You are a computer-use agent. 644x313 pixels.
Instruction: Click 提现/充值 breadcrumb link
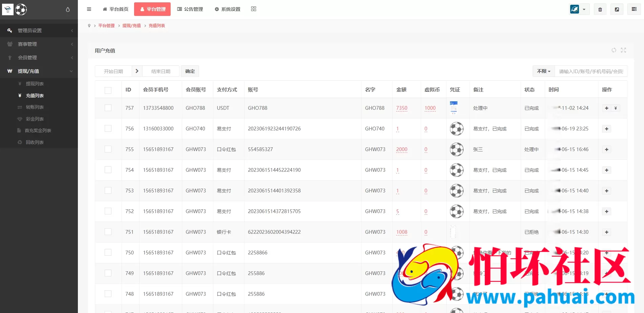pos(131,26)
